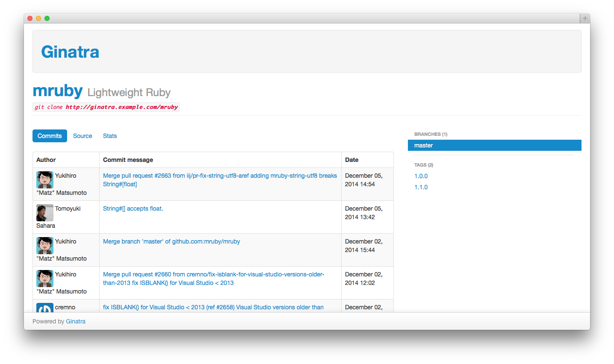
Task: Click Matz avatar in the 'Merge branch master' row
Action: pos(45,246)
